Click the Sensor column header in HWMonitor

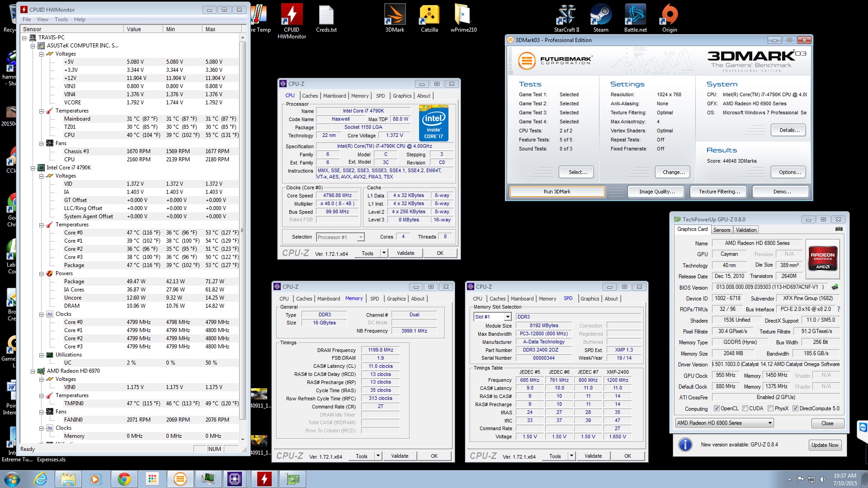(x=72, y=29)
